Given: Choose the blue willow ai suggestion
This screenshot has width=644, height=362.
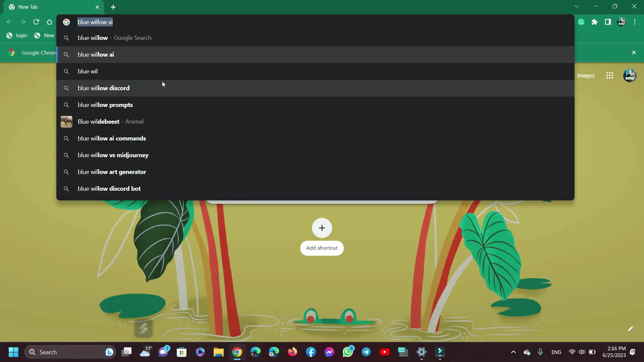Looking at the screenshot, I should point(315,55).
